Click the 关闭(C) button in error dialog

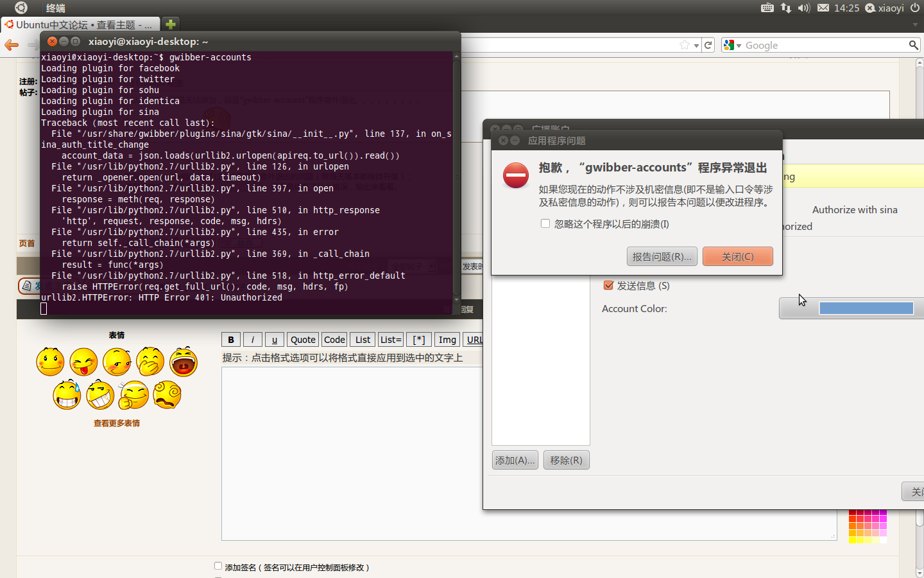point(737,256)
